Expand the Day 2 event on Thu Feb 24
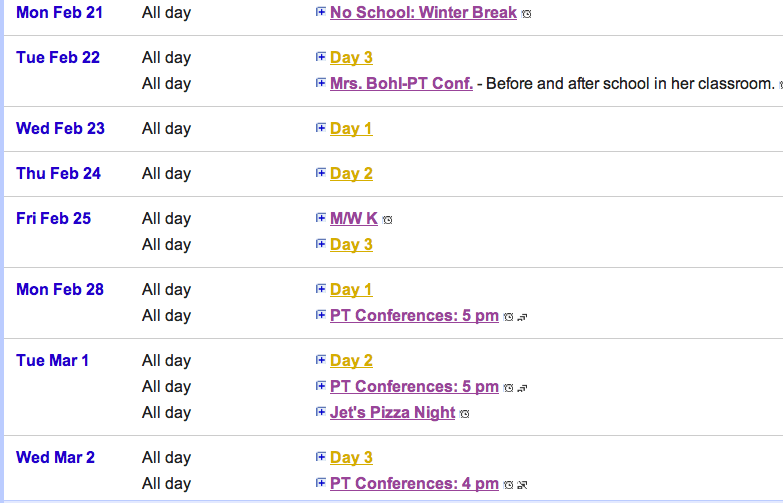 point(321,173)
